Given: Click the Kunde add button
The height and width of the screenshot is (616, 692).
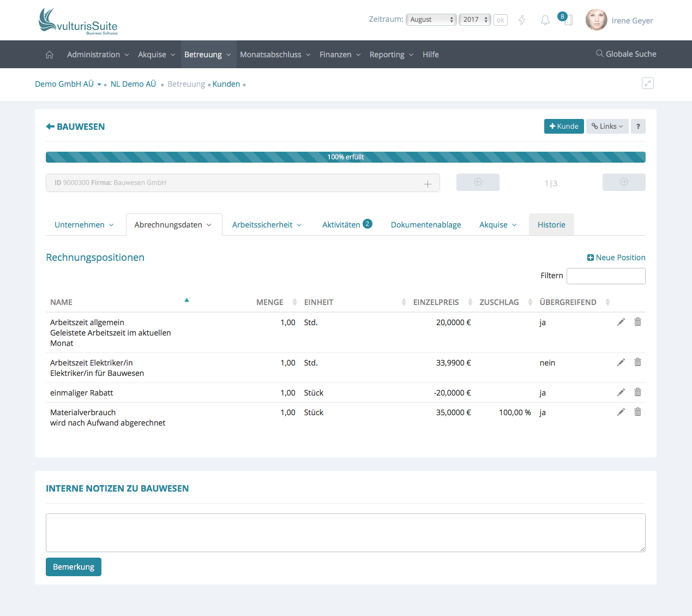Looking at the screenshot, I should point(564,127).
